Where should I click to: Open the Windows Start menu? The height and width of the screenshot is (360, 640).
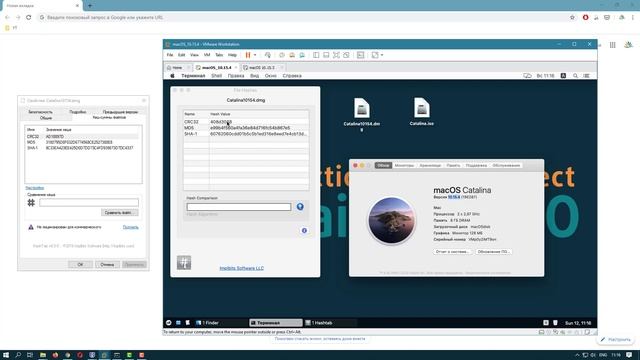[x=6, y=355]
